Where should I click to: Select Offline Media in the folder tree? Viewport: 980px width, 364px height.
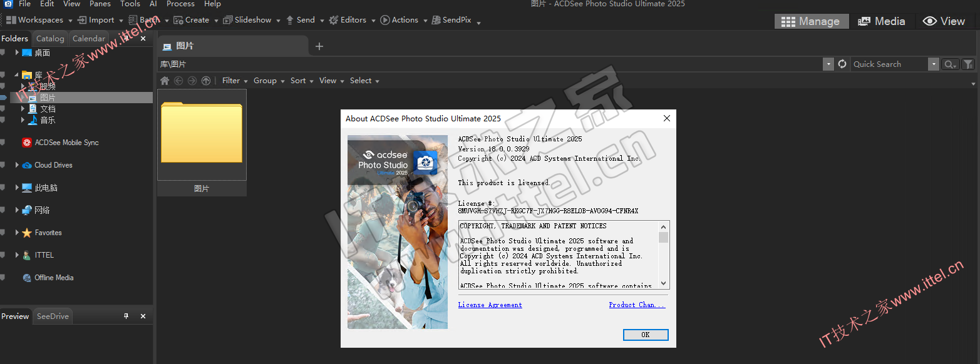[48, 278]
